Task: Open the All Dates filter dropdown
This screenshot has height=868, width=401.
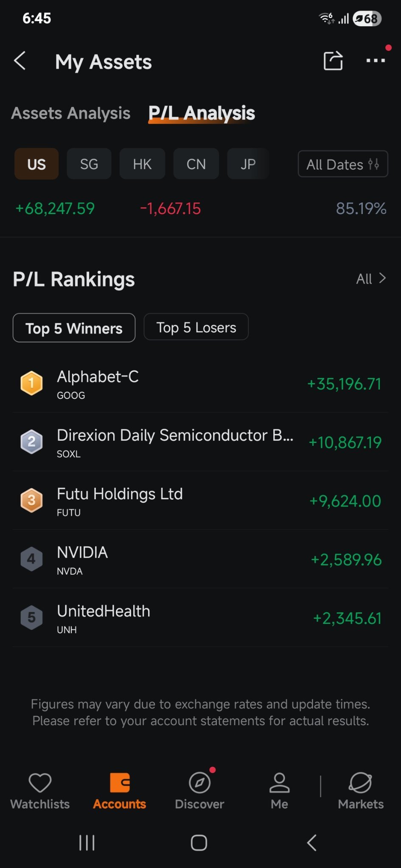Action: [343, 164]
